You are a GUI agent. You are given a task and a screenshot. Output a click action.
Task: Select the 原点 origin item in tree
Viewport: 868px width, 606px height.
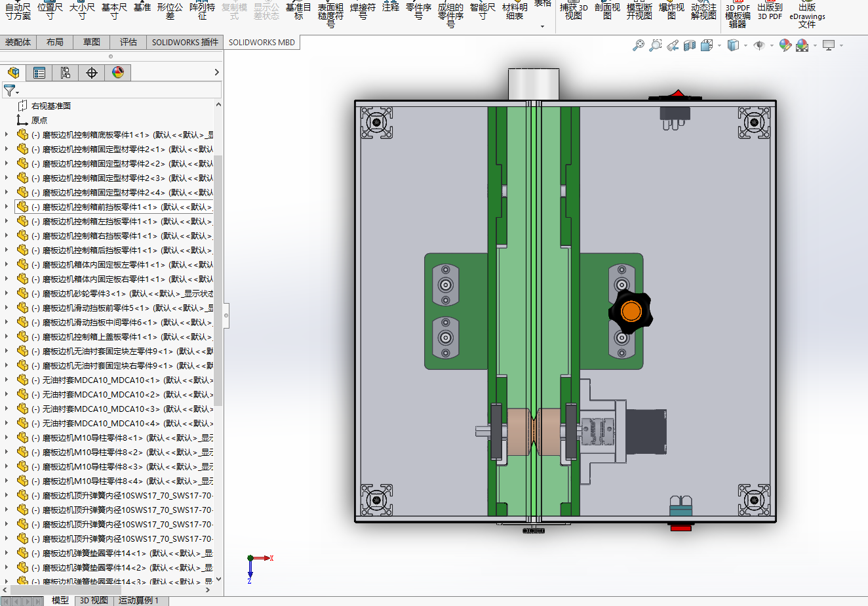click(39, 120)
